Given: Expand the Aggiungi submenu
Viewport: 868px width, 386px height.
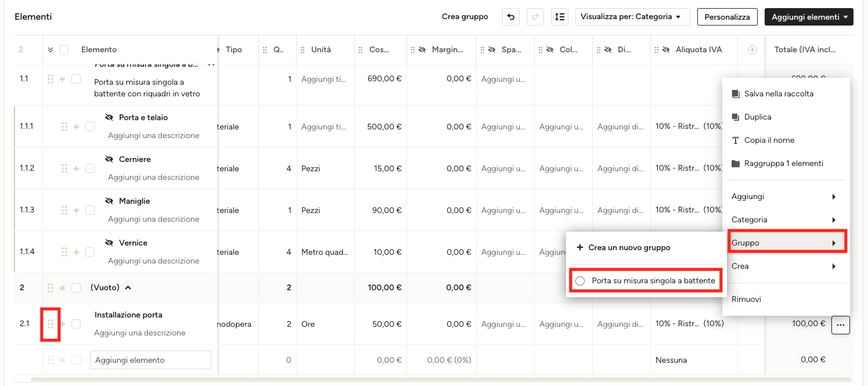Looking at the screenshot, I should point(786,197).
